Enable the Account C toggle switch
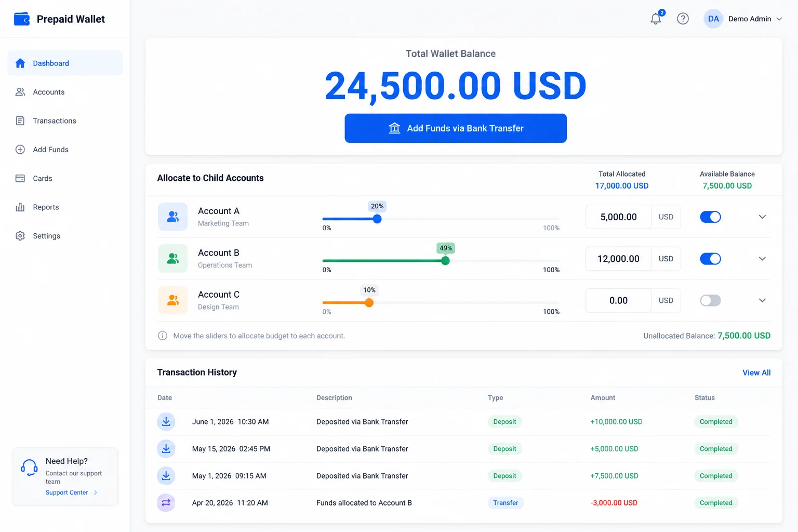 (x=710, y=300)
